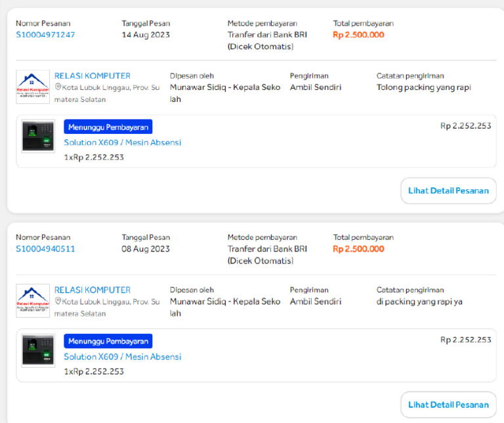Click Menunggu Pembayaran badge in 08 Aug order
The height and width of the screenshot is (423, 504).
(x=108, y=341)
